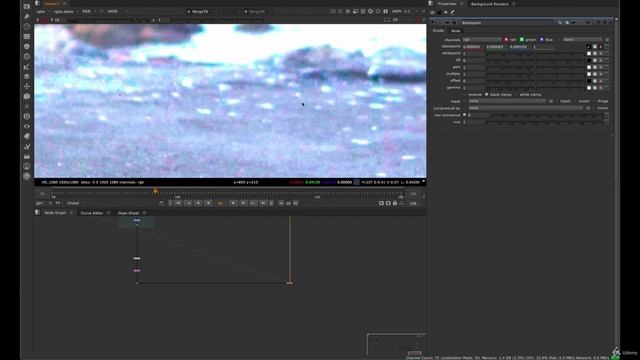Switch to the Curve Editor tab
Screen dimensions: 640x360
click(x=92, y=213)
